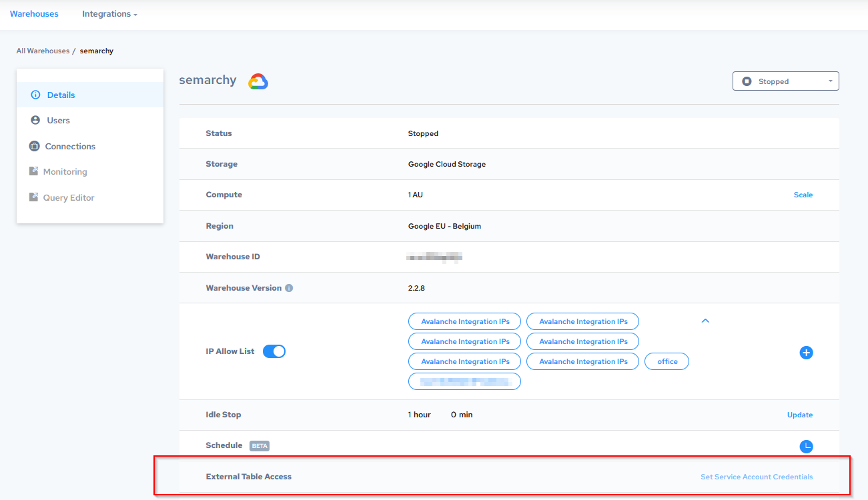The width and height of the screenshot is (868, 500).
Task: Click the Connections icon in sidebar
Action: click(35, 147)
